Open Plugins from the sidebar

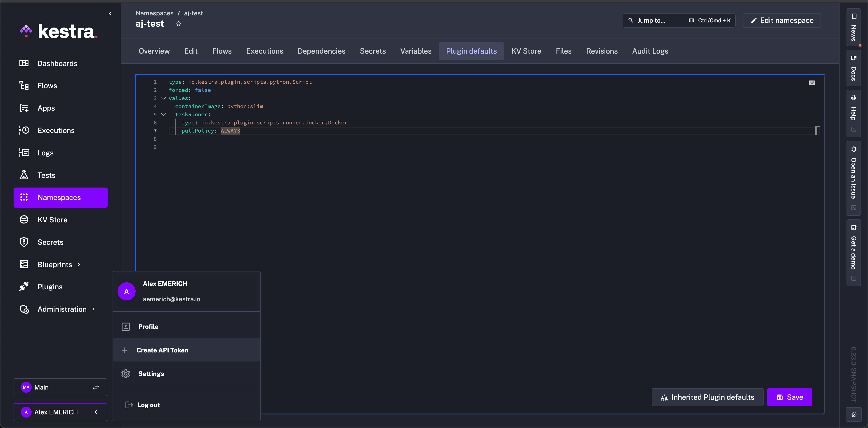(50, 286)
